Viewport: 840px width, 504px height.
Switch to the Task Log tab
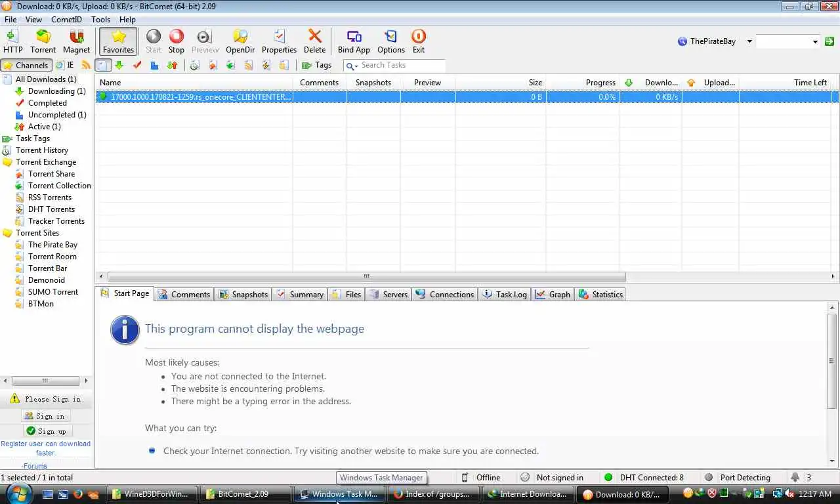(505, 295)
